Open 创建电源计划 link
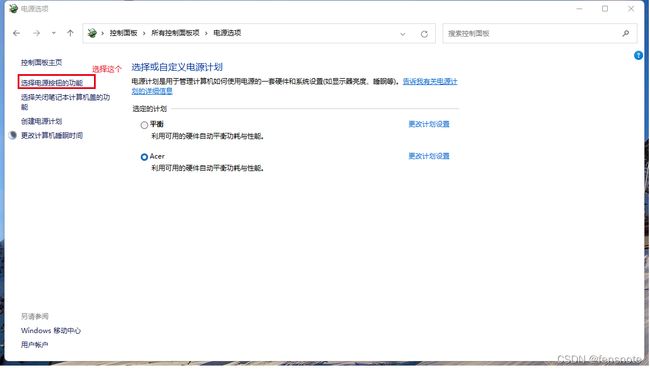650x369 pixels. [41, 121]
